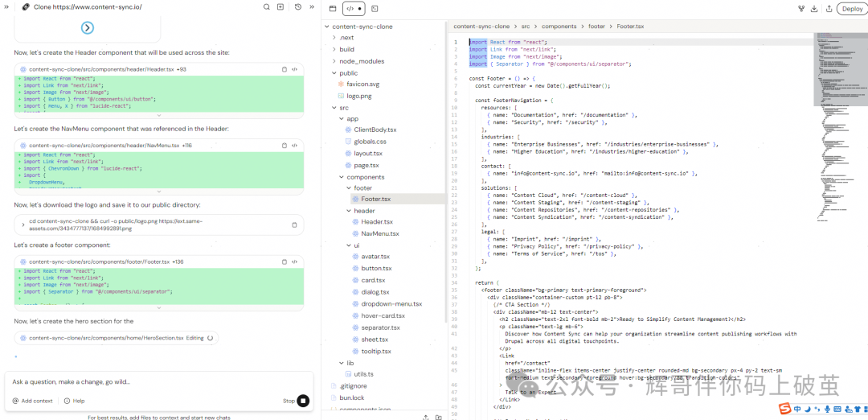Copy the Header.tsx code block
868x420 pixels.
coord(285,69)
